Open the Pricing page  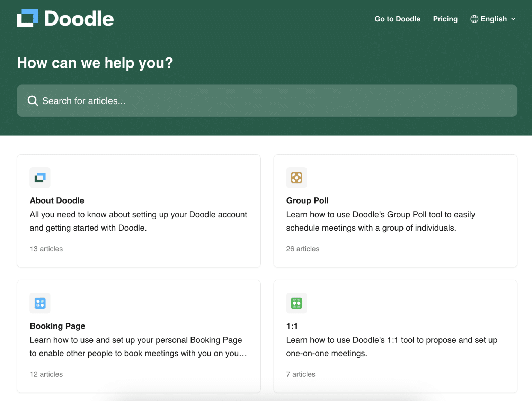(445, 19)
